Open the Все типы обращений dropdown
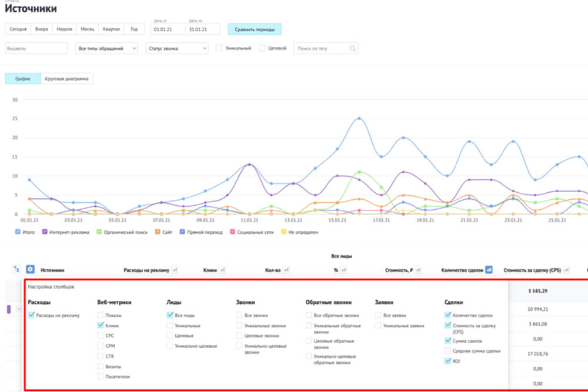 click(106, 48)
